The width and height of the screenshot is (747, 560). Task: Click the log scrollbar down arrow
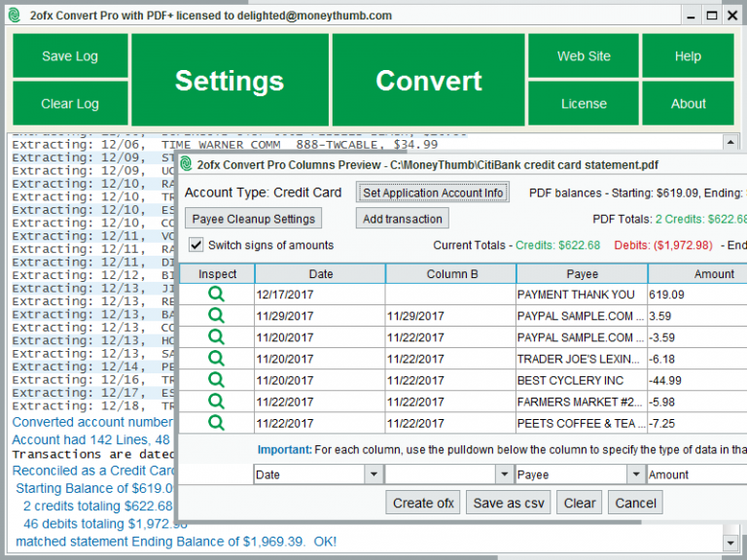coord(730,542)
